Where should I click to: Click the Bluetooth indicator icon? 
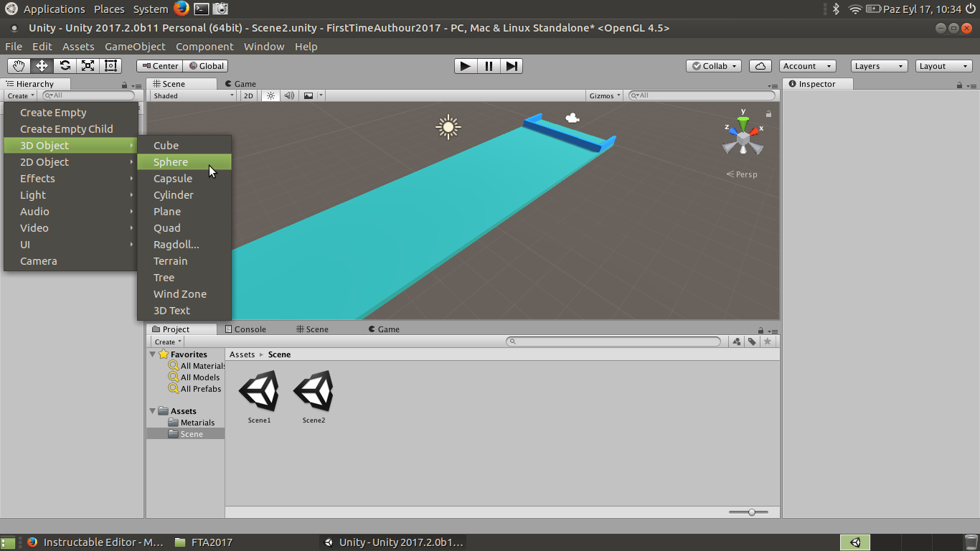point(836,9)
